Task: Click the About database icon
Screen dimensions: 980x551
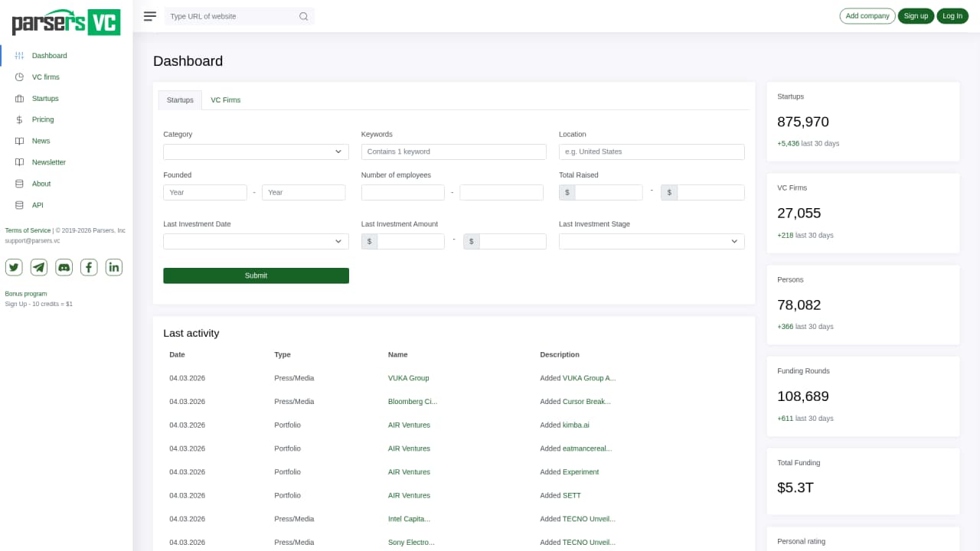Action: pos(19,184)
